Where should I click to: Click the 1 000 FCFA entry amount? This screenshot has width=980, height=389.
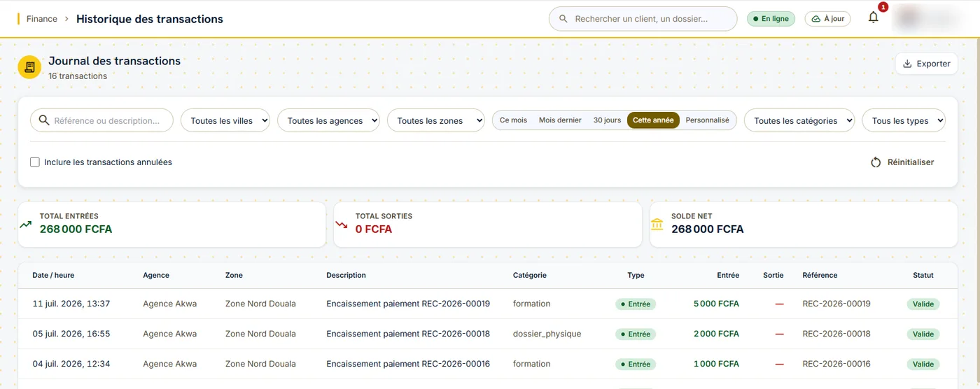pos(716,365)
